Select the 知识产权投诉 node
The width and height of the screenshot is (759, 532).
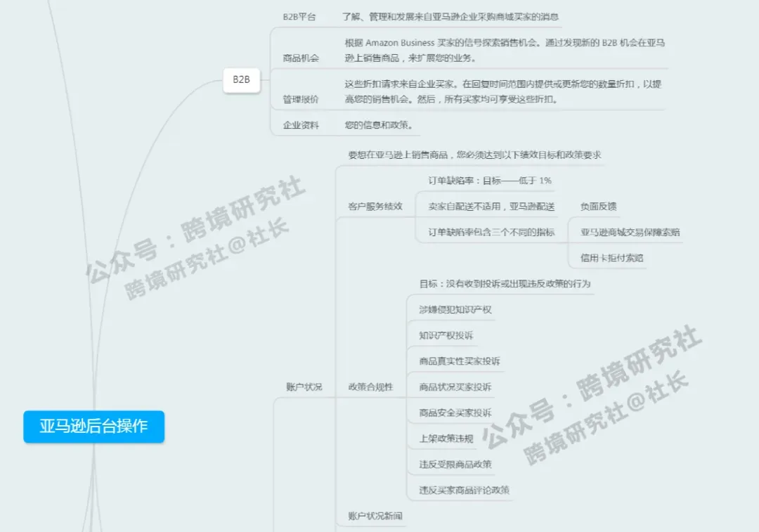446,335
